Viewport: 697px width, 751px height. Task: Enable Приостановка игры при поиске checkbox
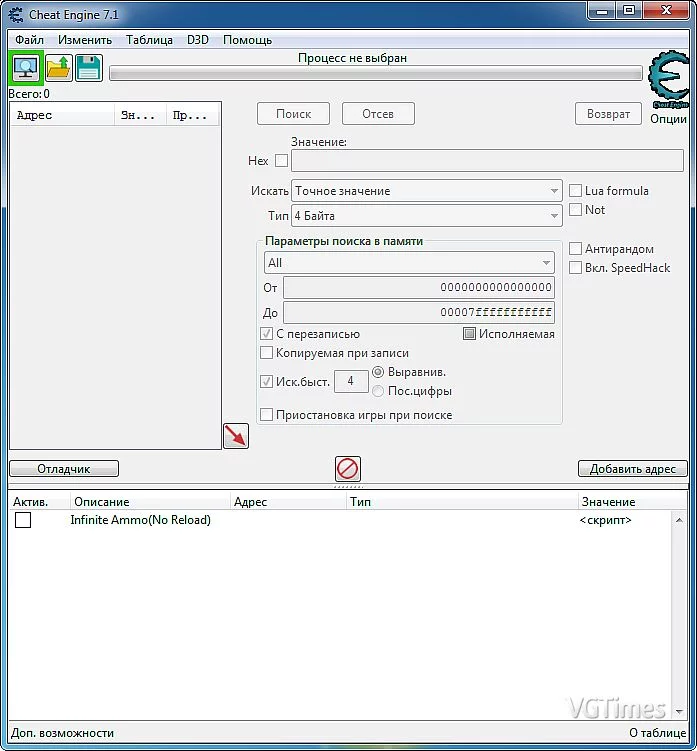266,415
